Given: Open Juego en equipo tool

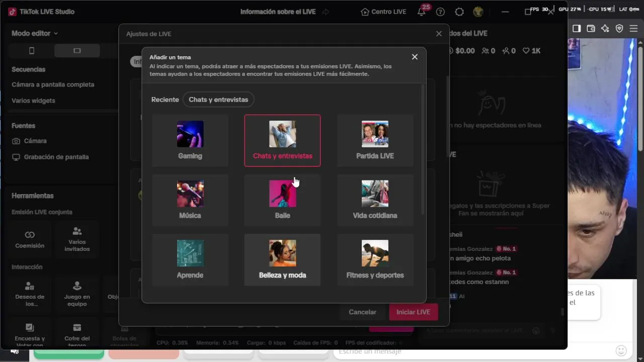Looking at the screenshot, I should (x=77, y=293).
